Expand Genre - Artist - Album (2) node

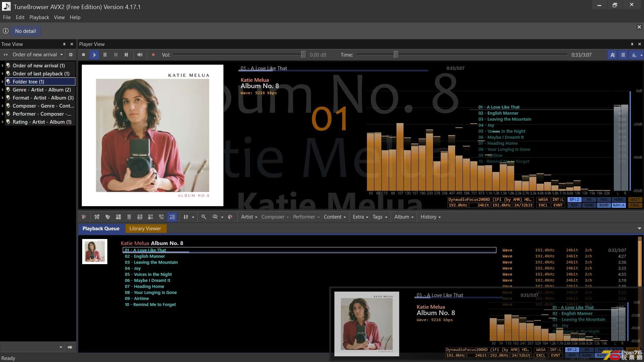[3, 90]
